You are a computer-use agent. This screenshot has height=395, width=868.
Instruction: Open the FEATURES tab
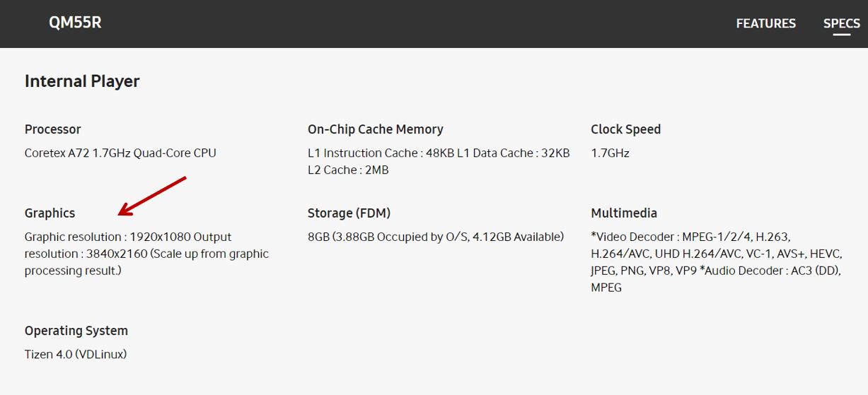(x=765, y=23)
